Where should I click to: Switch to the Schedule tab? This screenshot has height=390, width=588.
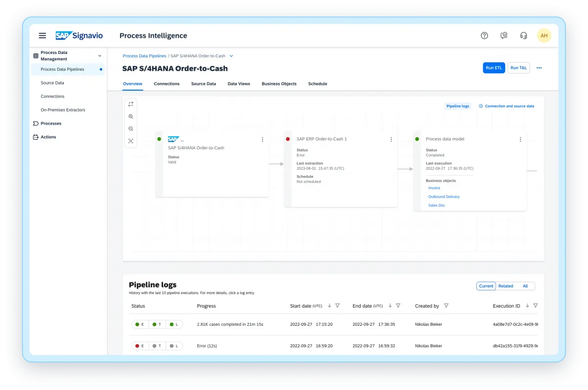[318, 84]
